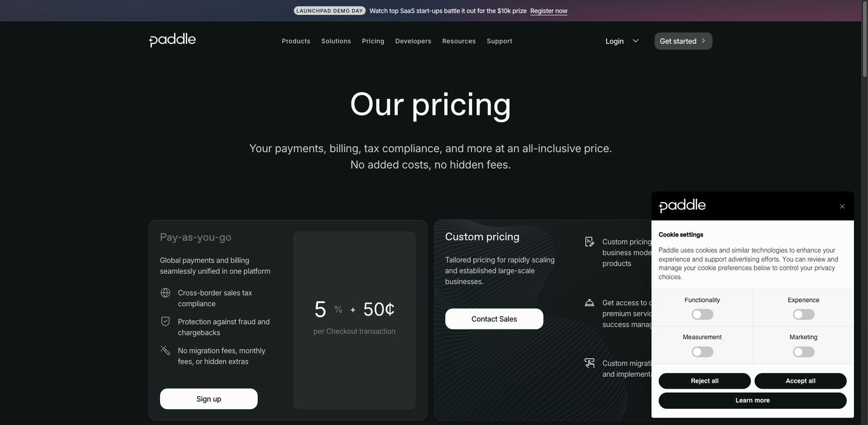868x425 pixels.
Task: Click the hand-tap icon beside custom migration
Action: 589,363
